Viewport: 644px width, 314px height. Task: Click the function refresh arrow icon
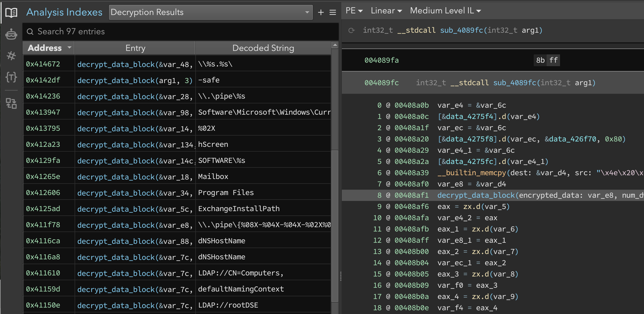(352, 30)
